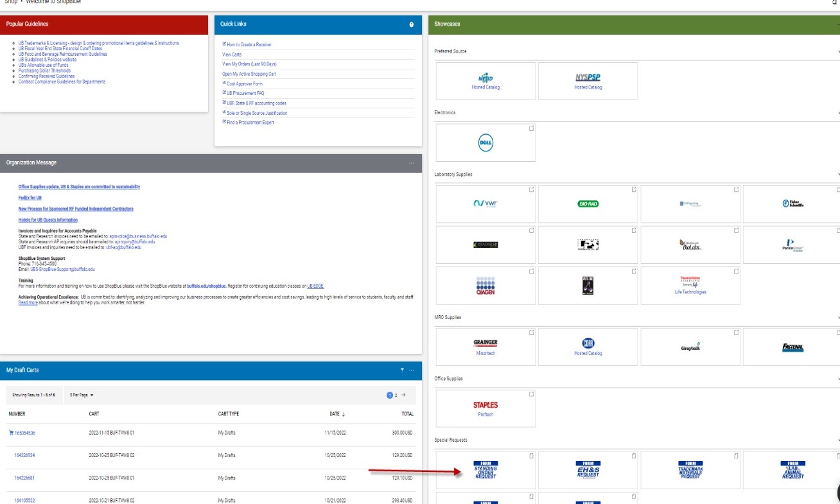This screenshot has width=840, height=504.
Task: Click the Quick Links help icon
Action: (x=412, y=24)
